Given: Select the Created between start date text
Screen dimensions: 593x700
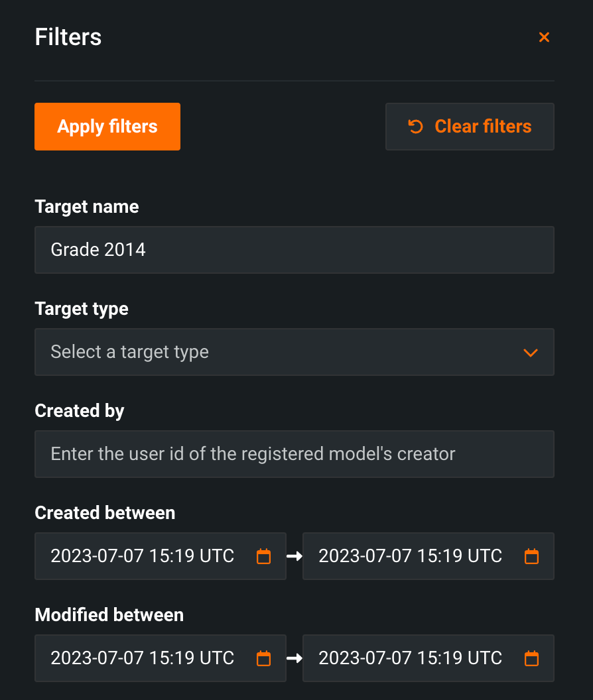Looking at the screenshot, I should click(x=143, y=556).
